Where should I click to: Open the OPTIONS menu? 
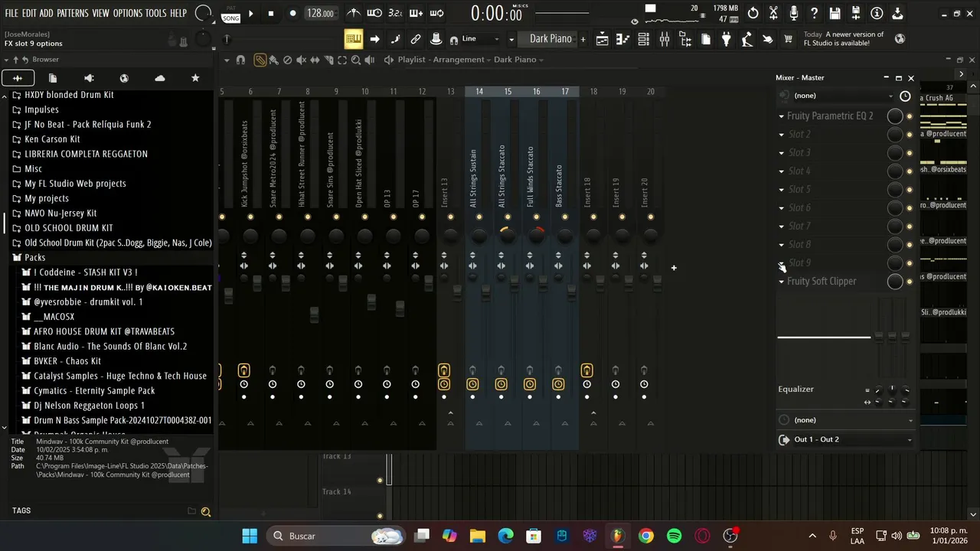[x=128, y=13]
